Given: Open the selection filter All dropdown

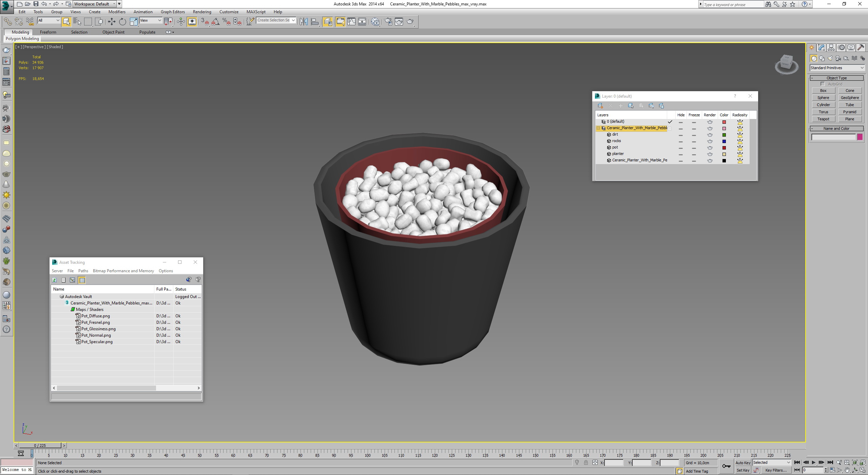Looking at the screenshot, I should (x=49, y=20).
